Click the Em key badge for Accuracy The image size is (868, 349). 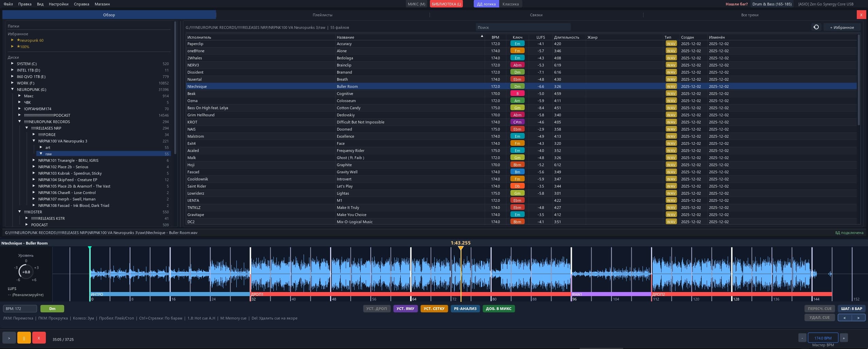[x=517, y=44]
